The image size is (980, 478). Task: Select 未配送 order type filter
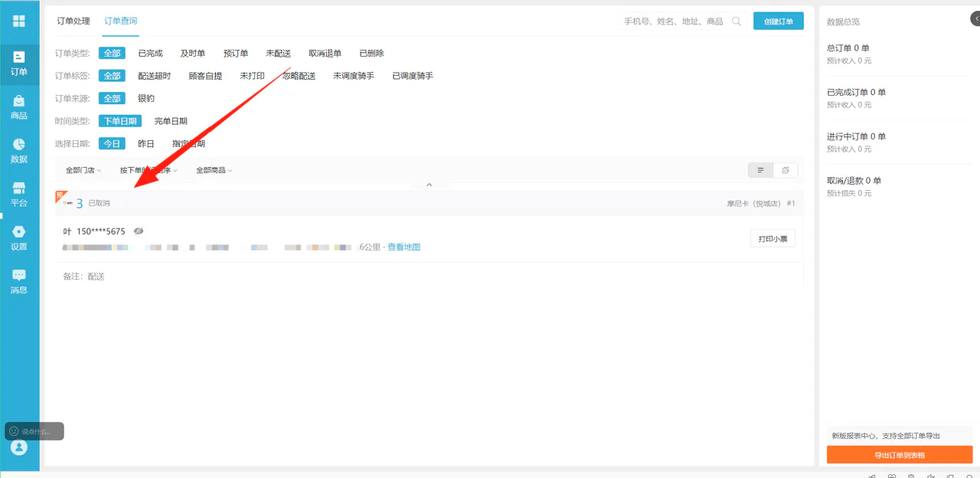[279, 54]
